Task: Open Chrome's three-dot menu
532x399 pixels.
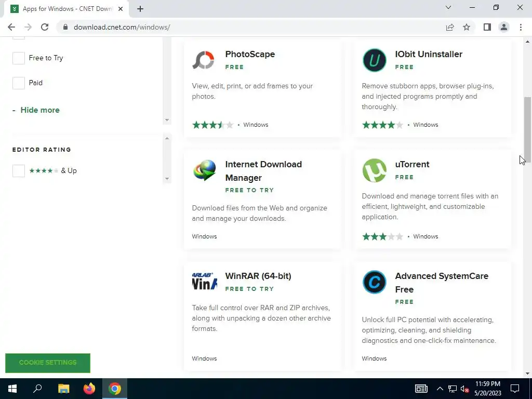Action: (x=521, y=27)
